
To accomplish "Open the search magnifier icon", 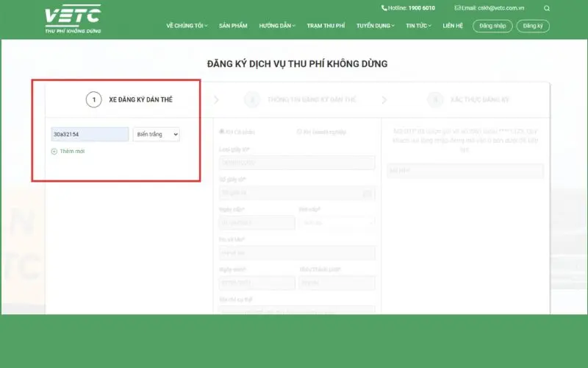I will (547, 8).
